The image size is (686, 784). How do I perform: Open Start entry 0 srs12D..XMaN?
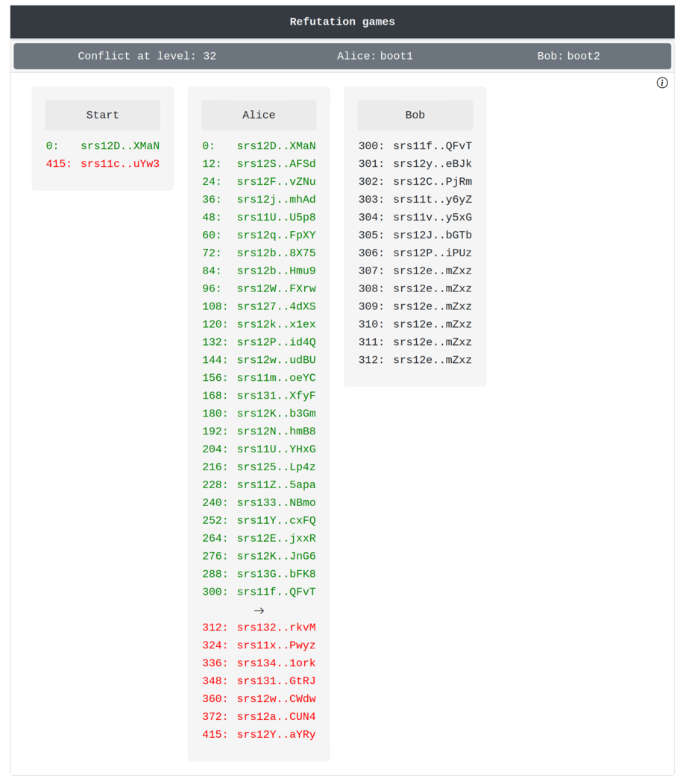[119, 146]
